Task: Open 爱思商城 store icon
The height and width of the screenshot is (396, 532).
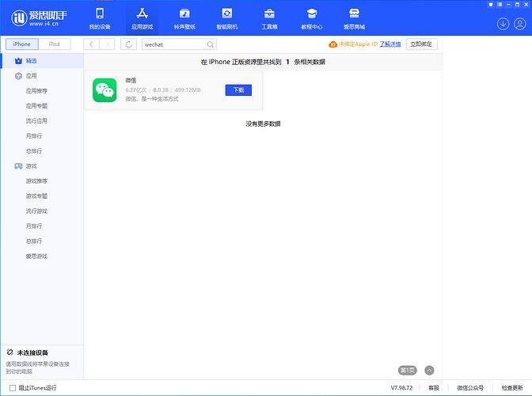Action: click(354, 17)
